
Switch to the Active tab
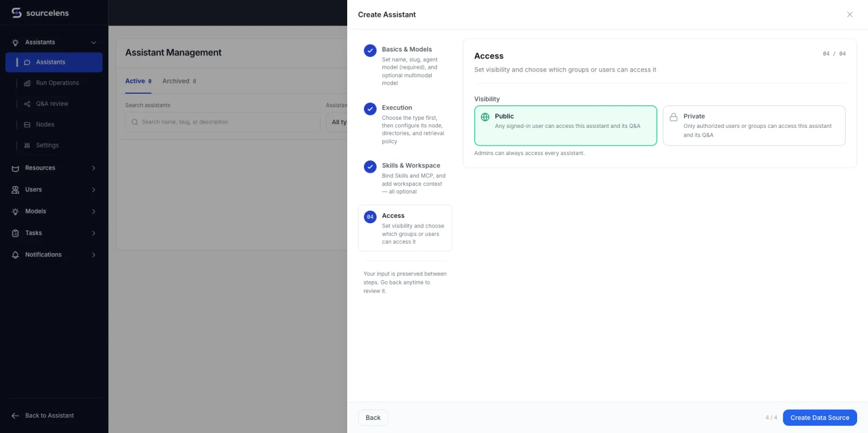click(x=138, y=81)
